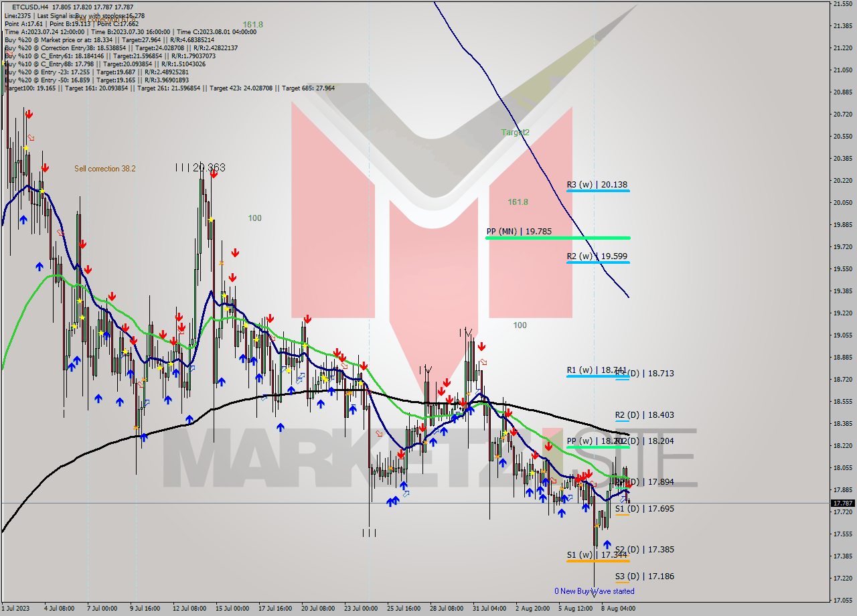Click the '23 Jul 00:00' date axis label

pos(360,609)
